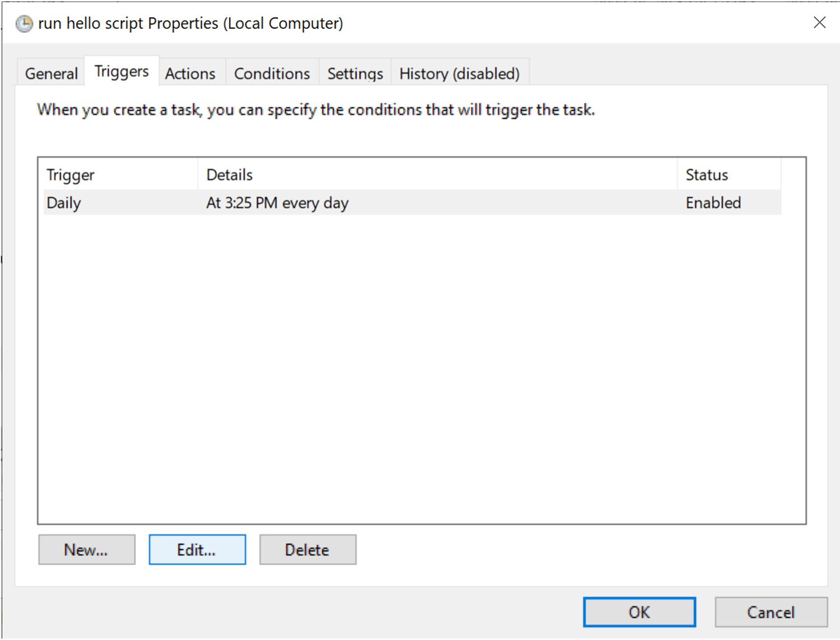Open the Actions tab
Image resolution: width=840 pixels, height=640 pixels.
[x=190, y=73]
